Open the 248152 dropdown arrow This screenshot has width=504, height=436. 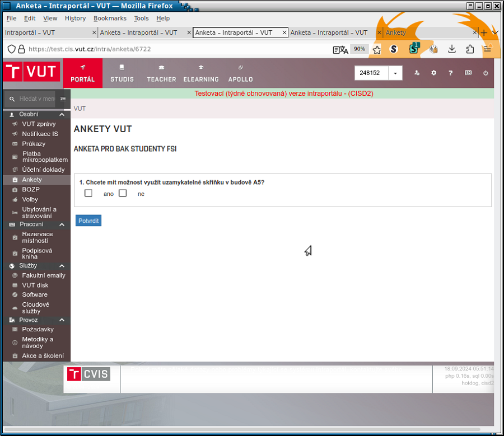click(395, 73)
